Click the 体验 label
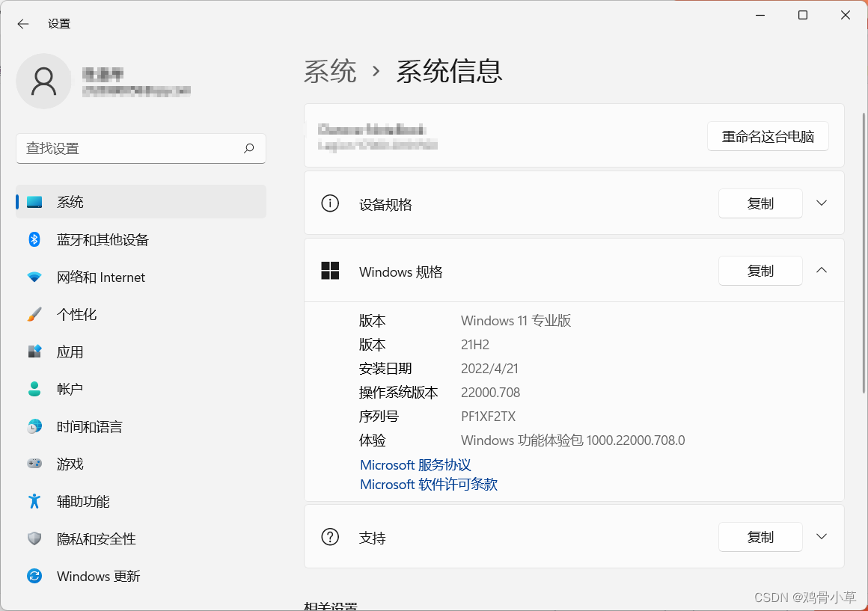868x611 pixels. 372,440
